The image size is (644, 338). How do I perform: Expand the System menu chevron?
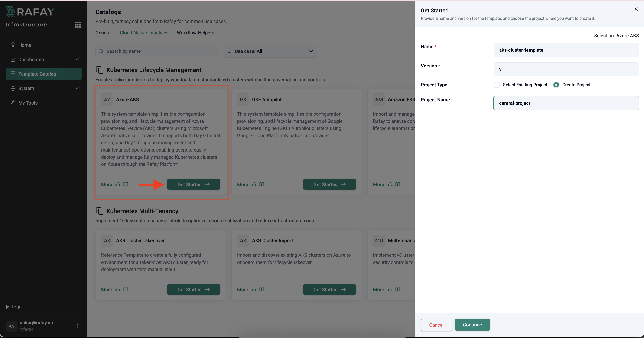point(77,88)
